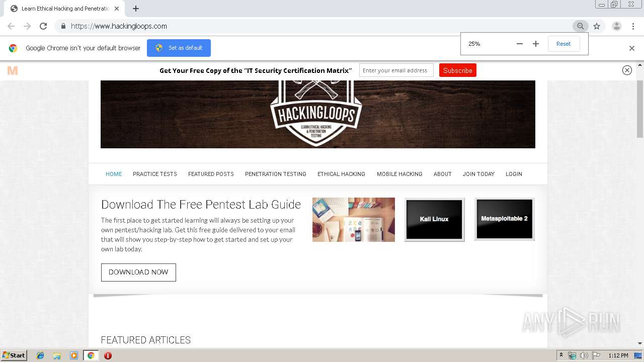The width and height of the screenshot is (644, 362).
Task: Open the PENETRATION TESTING menu item
Action: [x=276, y=174]
